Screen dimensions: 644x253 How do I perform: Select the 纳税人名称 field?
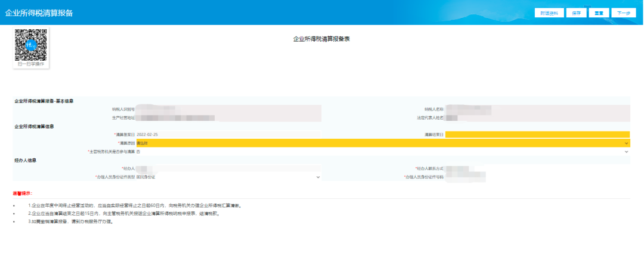[x=537, y=109]
